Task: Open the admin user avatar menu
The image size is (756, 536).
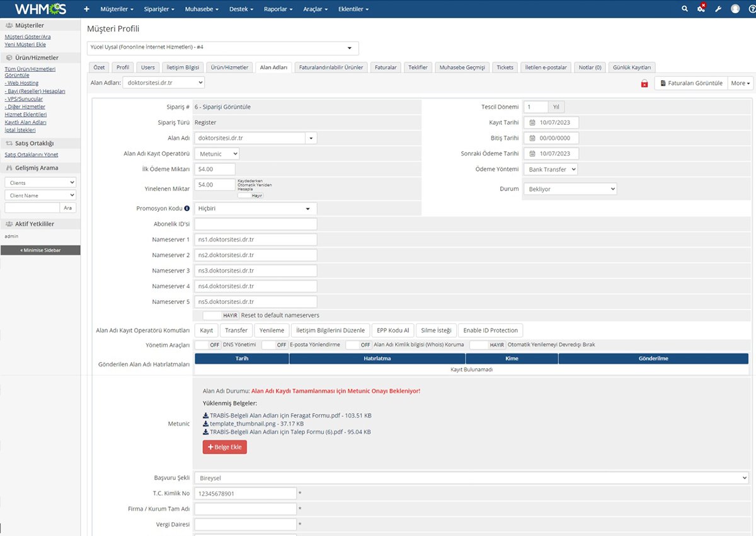Action: 735,9
